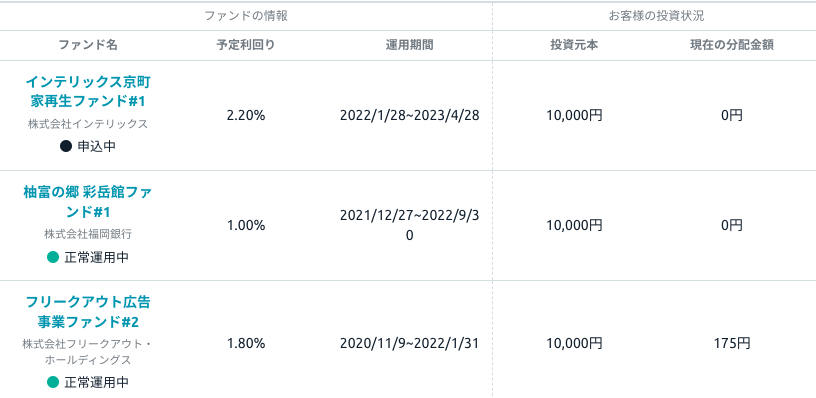The height and width of the screenshot is (398, 816).
Task: Click 株式会社福岡銀行 company name
Action: (x=88, y=234)
